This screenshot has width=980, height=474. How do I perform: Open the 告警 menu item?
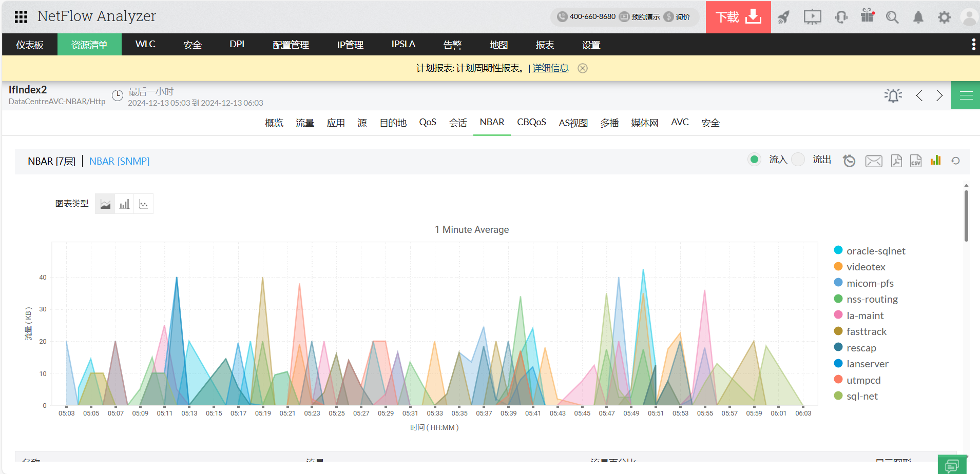coord(452,45)
